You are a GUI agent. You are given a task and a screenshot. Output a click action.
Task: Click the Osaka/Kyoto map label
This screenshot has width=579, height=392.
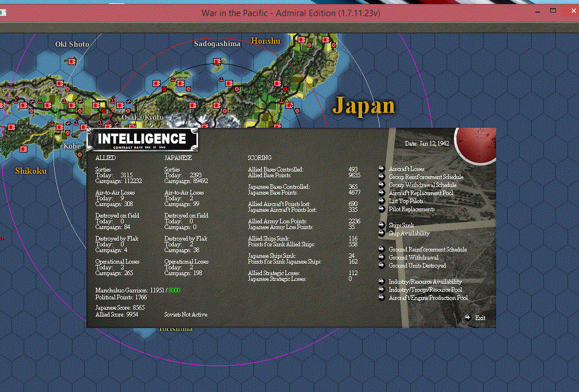142,117
